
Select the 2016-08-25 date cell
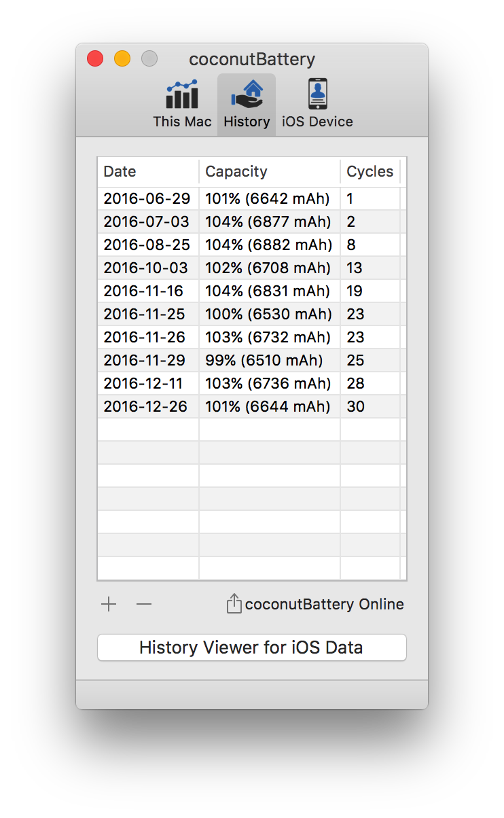(147, 245)
